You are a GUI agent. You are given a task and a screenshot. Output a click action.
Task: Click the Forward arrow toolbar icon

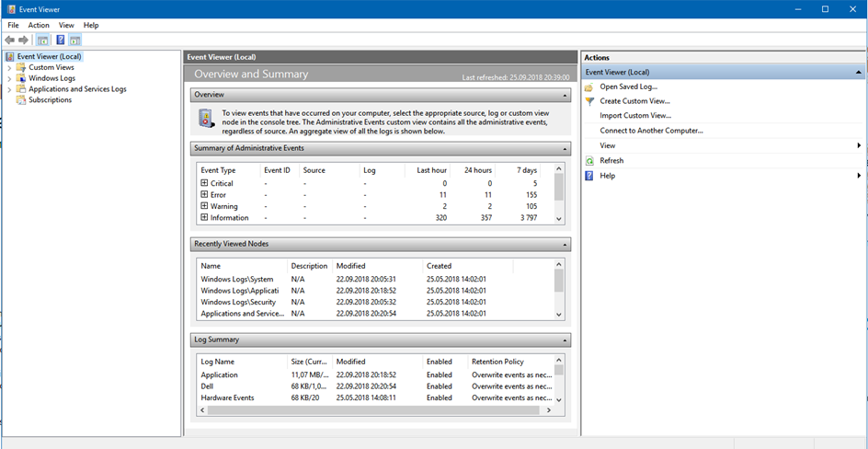[23, 40]
